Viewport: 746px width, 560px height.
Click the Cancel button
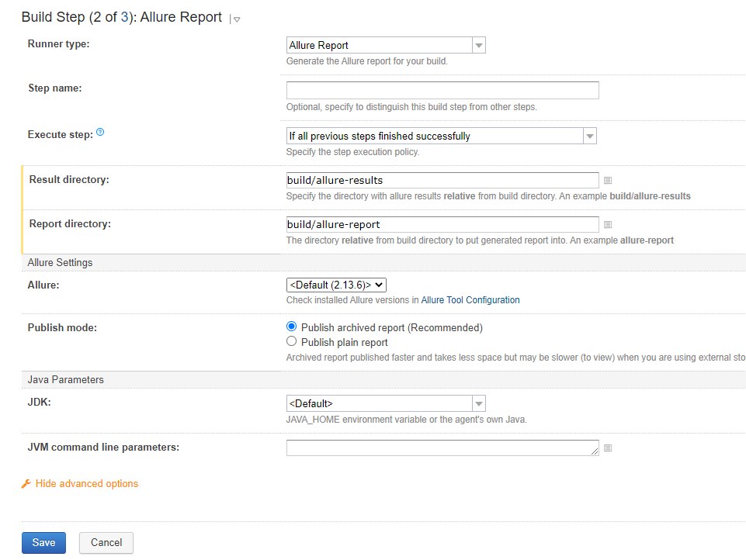click(106, 542)
